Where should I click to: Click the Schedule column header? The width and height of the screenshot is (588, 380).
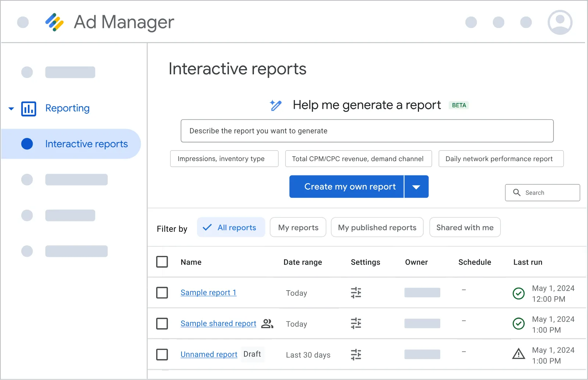coord(474,262)
